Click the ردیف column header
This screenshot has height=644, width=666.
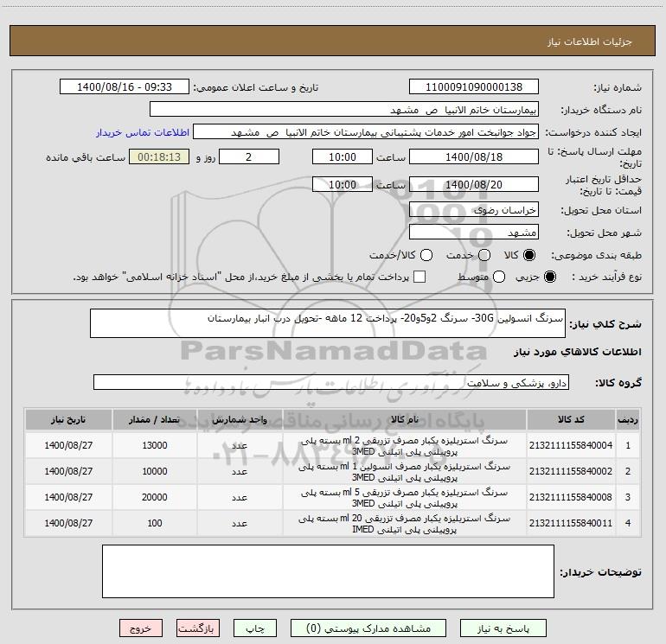pos(628,419)
